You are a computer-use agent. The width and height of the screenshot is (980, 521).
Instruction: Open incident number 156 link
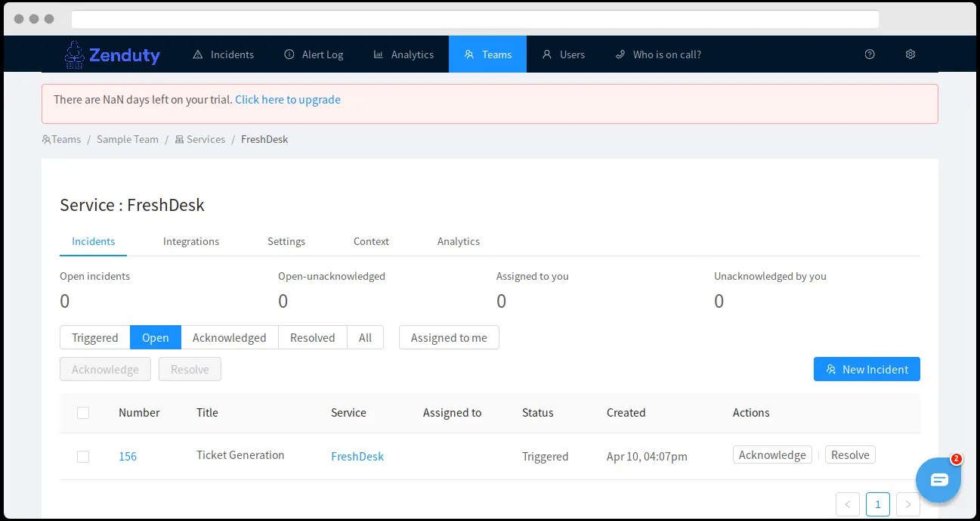tap(128, 457)
